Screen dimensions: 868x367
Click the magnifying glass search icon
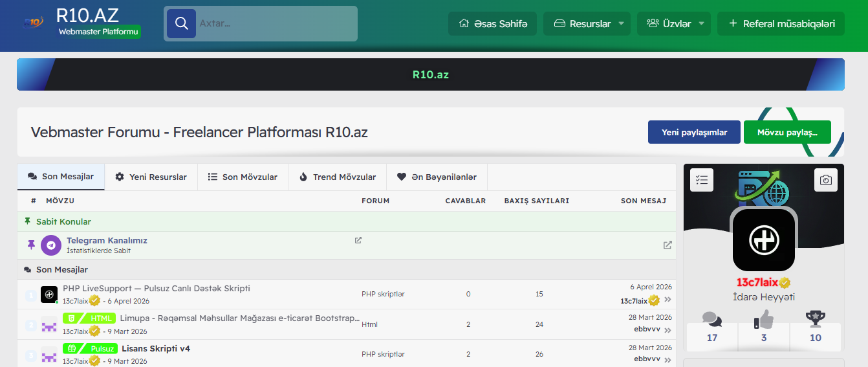tap(181, 24)
